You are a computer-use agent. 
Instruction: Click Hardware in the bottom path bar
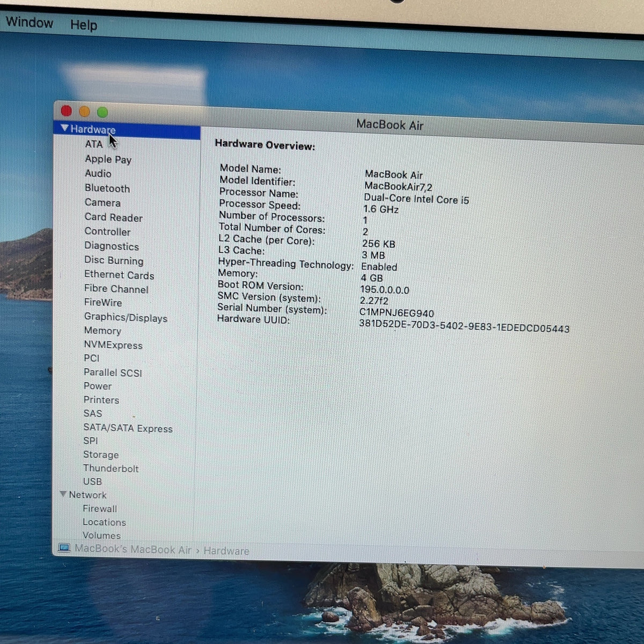click(x=226, y=551)
